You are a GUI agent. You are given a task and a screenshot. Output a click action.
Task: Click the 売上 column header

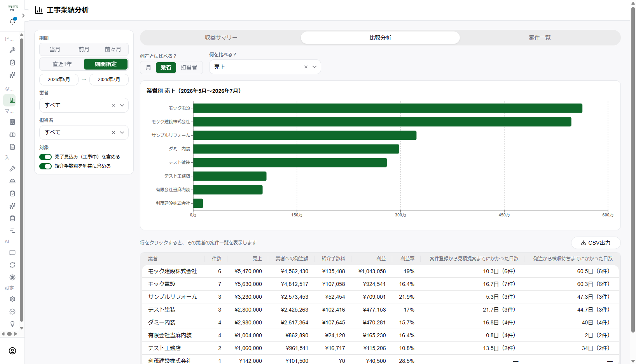[x=257, y=259]
